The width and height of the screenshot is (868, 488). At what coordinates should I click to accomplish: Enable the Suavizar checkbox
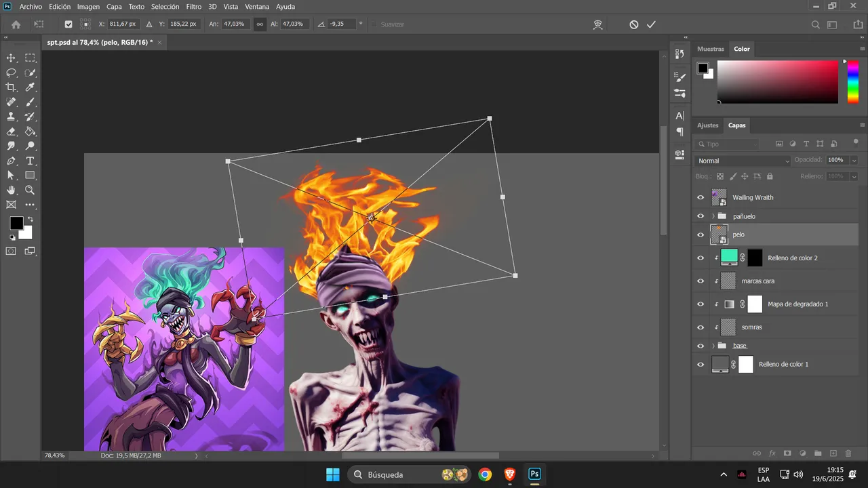coord(373,24)
